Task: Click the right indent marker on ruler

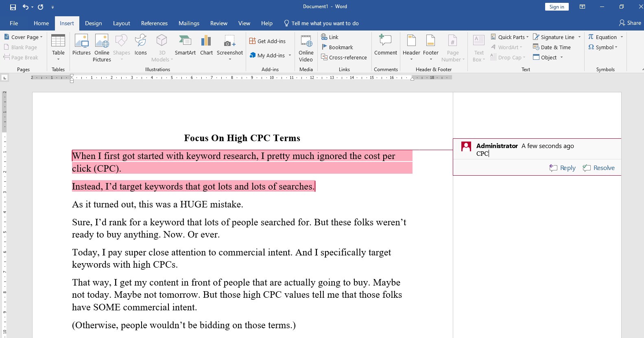Action: pyautogui.click(x=412, y=79)
